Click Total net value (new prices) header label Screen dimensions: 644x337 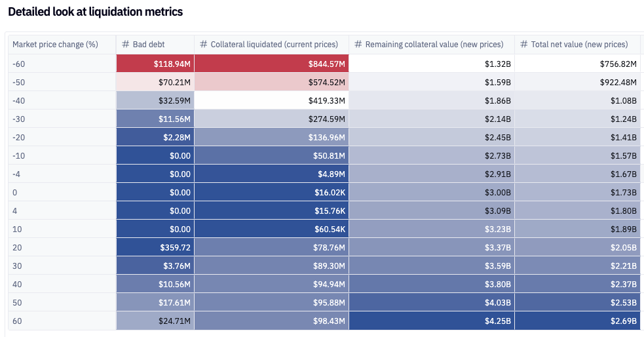579,44
